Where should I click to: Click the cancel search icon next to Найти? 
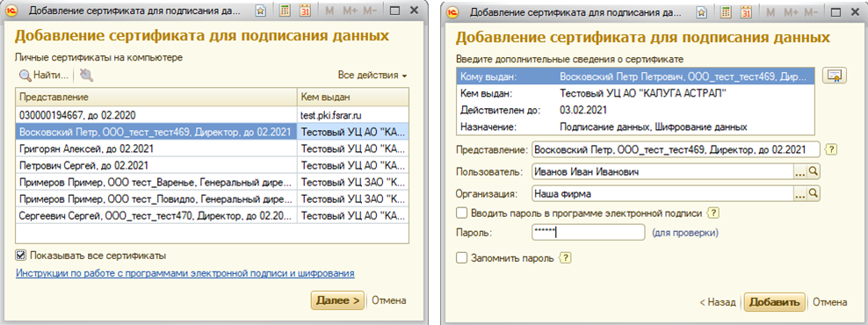86,75
